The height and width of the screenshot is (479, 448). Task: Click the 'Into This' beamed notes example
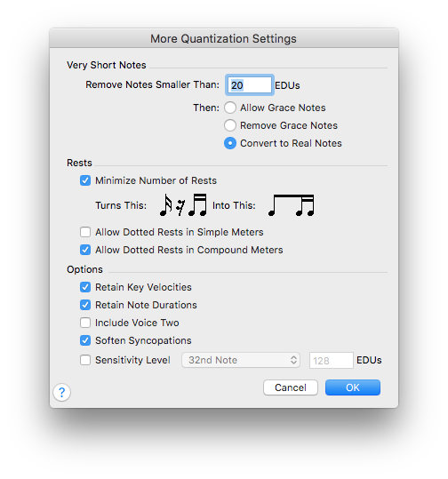tap(292, 205)
